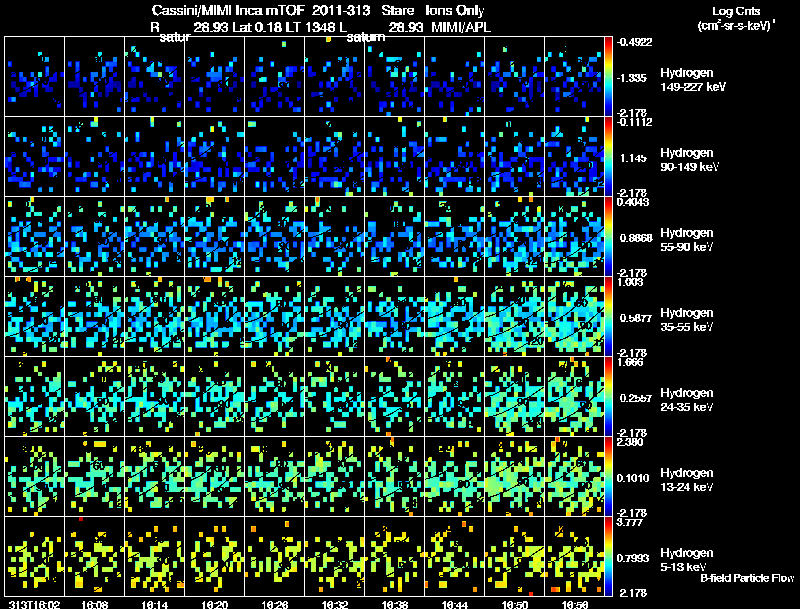Click the 16:08 time label

(95, 604)
